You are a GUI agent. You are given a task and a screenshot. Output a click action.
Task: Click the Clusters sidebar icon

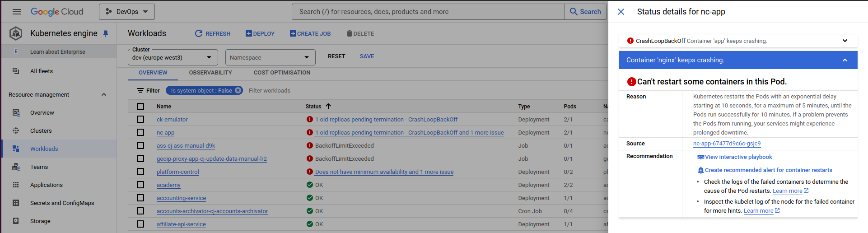click(16, 131)
